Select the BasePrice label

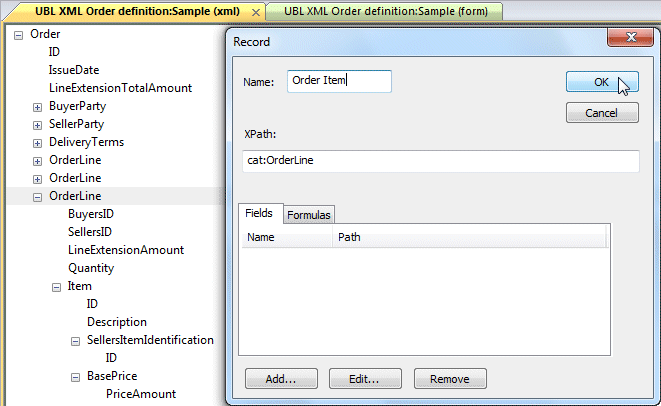[112, 376]
